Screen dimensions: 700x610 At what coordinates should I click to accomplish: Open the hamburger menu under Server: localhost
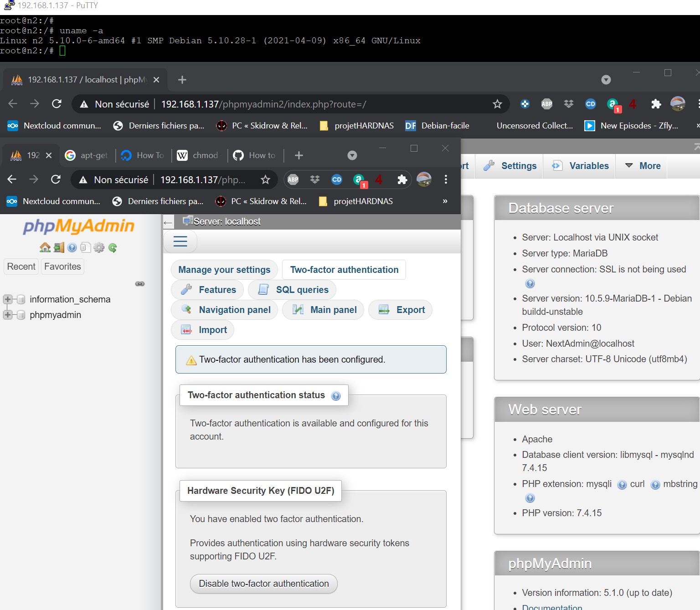point(180,241)
